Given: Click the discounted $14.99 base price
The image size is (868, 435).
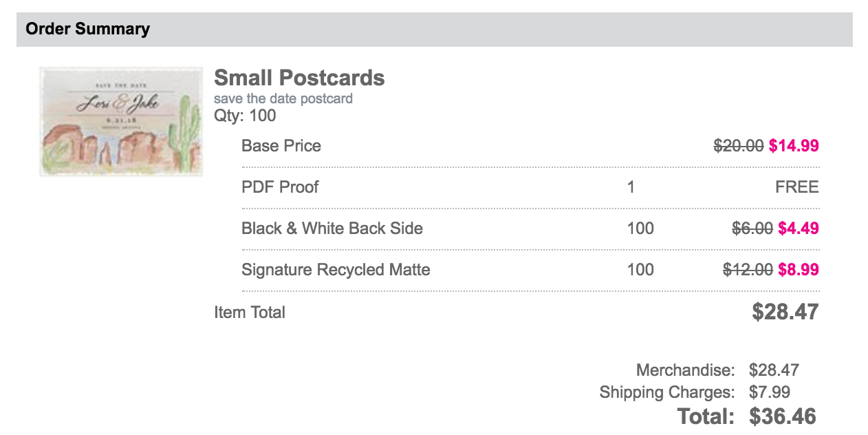Looking at the screenshot, I should pos(794,146).
